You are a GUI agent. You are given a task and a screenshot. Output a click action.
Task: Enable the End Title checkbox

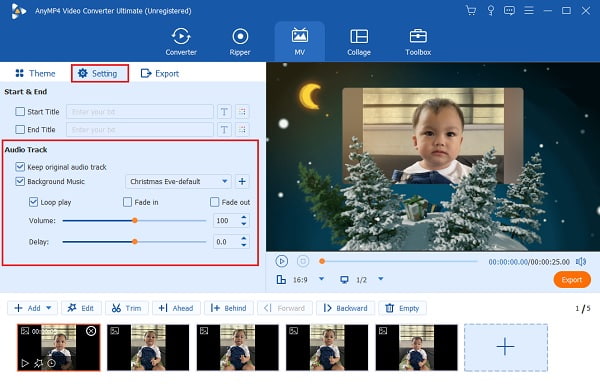pos(20,129)
